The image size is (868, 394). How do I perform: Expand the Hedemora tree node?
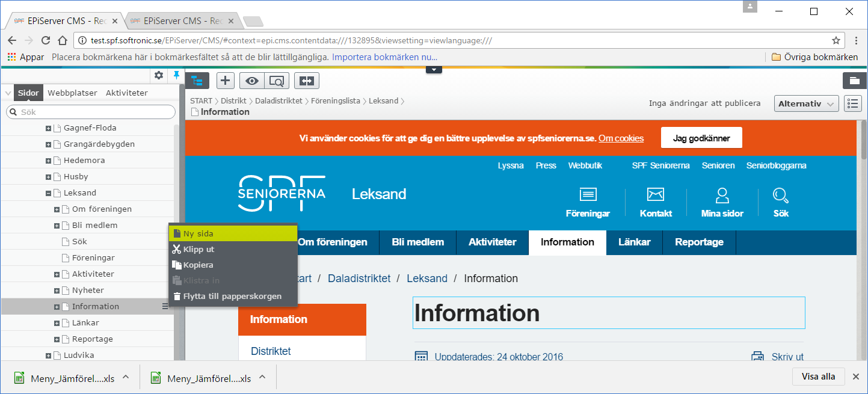pos(49,161)
